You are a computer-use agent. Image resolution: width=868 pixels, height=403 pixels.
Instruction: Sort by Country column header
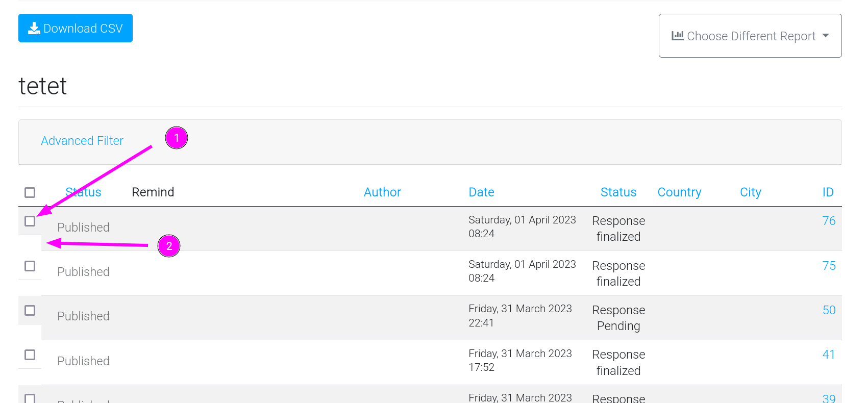[x=679, y=192]
